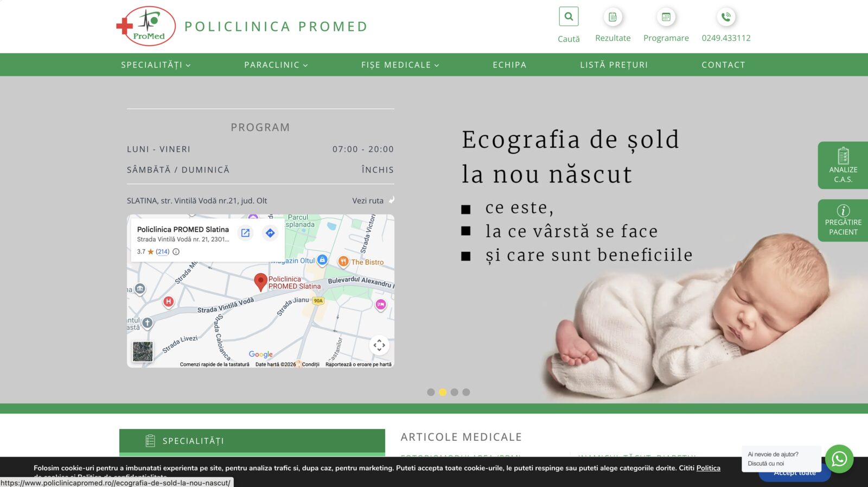This screenshot has height=487, width=868.
Task: Click the hospital H marker on the map
Action: tap(169, 301)
